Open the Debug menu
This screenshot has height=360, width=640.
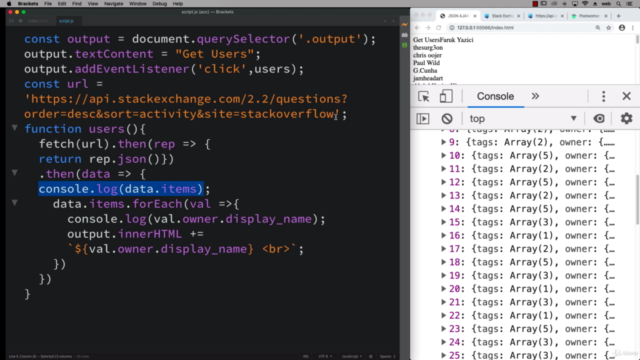pyautogui.click(x=160, y=4)
